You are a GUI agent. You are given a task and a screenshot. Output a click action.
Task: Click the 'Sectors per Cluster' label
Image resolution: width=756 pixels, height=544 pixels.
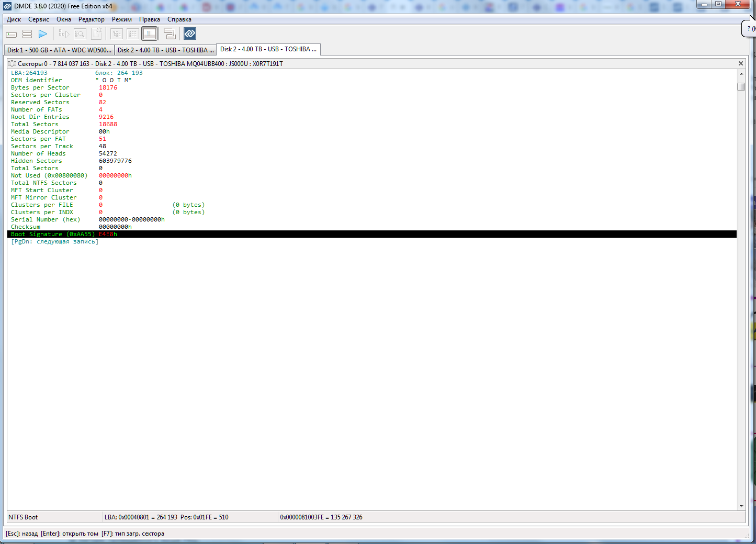click(46, 95)
